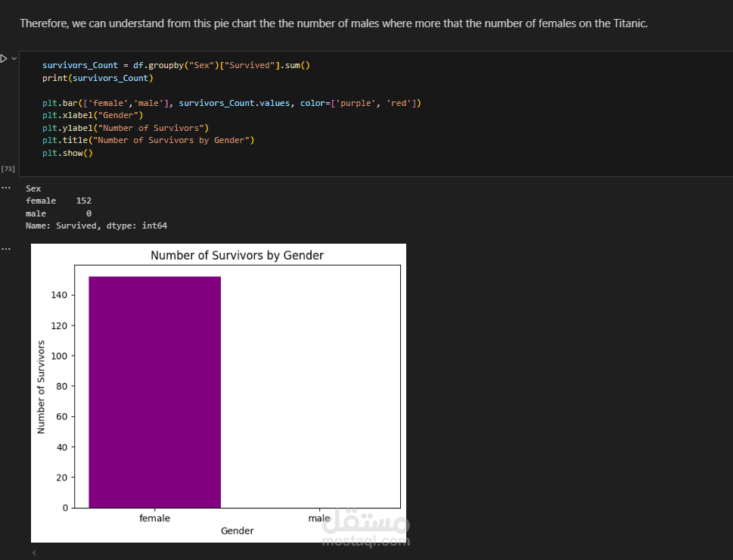Click the "male" x-axis label on the chart

pyautogui.click(x=319, y=518)
